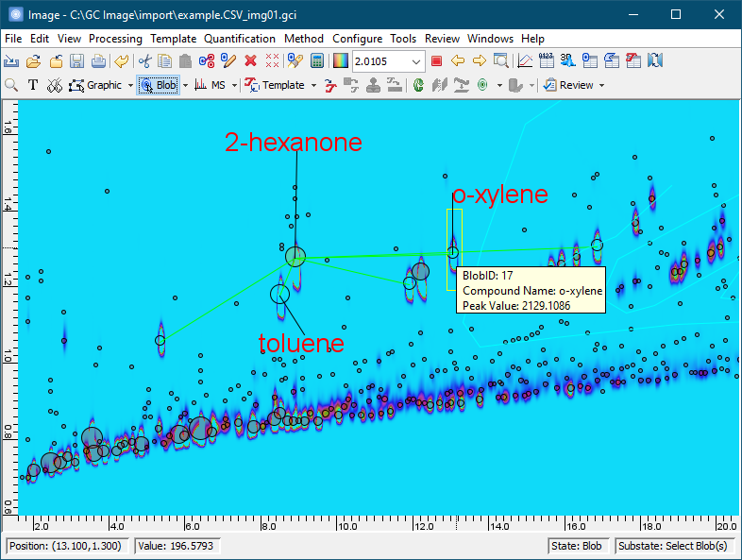Click the Save disk icon
This screenshot has height=560, width=742.
[76, 61]
